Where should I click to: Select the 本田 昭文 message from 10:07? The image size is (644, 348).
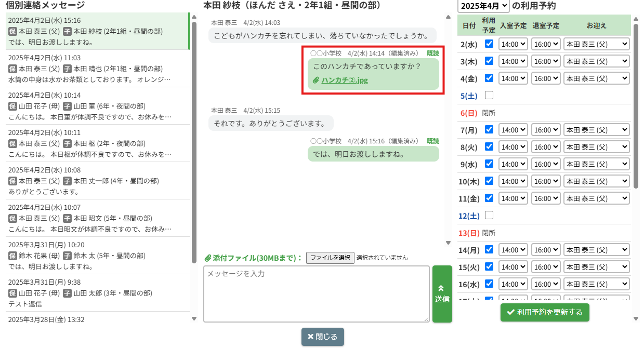[96, 218]
